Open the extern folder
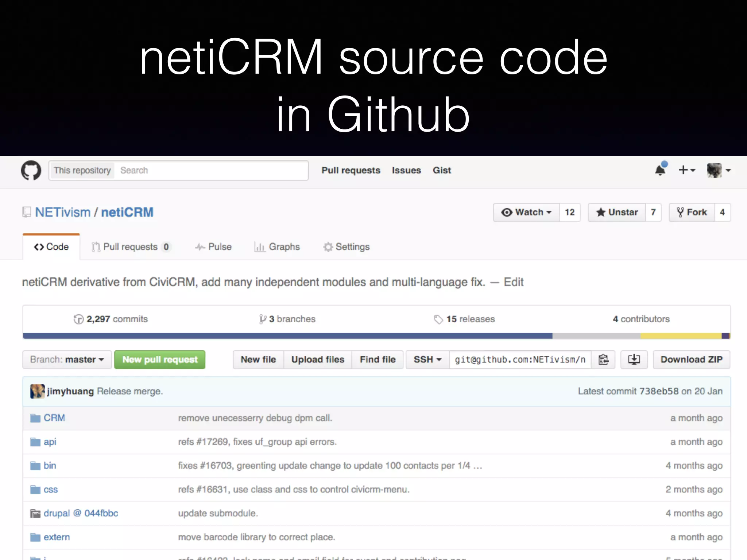The image size is (747, 560). pos(57,537)
